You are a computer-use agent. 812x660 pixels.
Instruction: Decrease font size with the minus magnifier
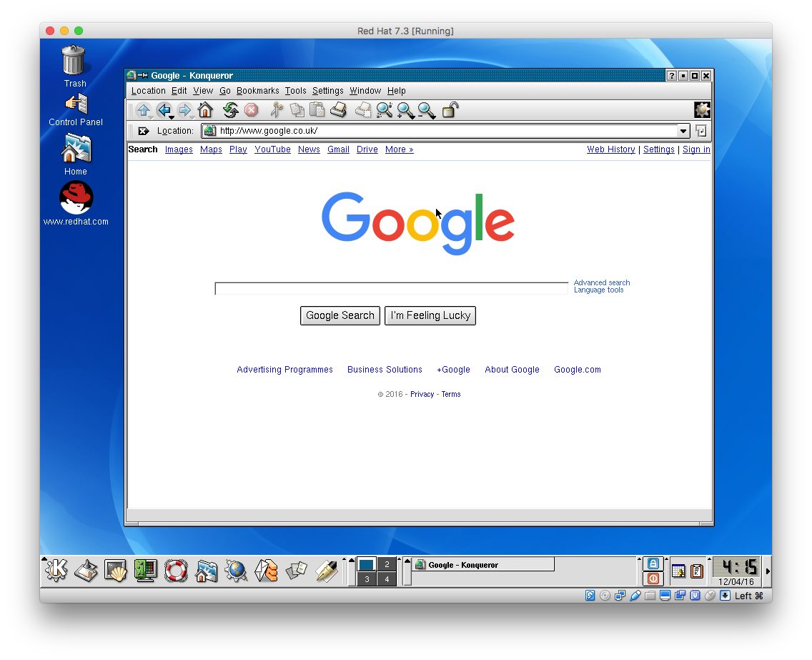tap(426, 110)
